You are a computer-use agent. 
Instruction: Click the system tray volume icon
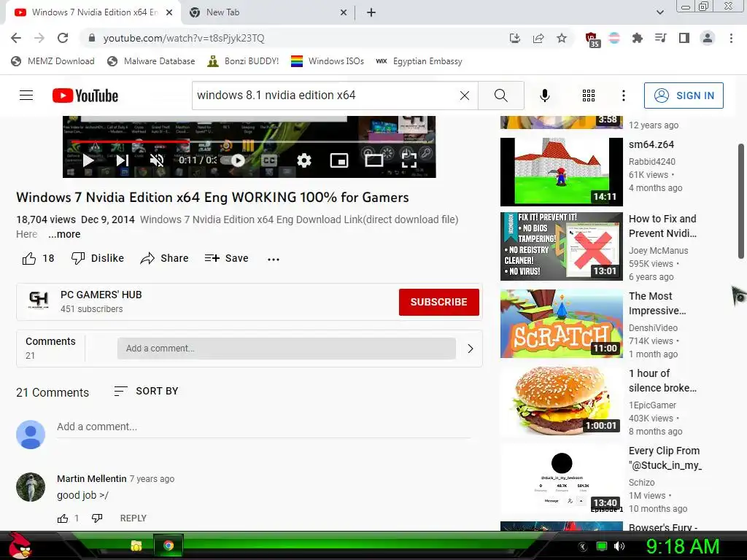coord(619,546)
